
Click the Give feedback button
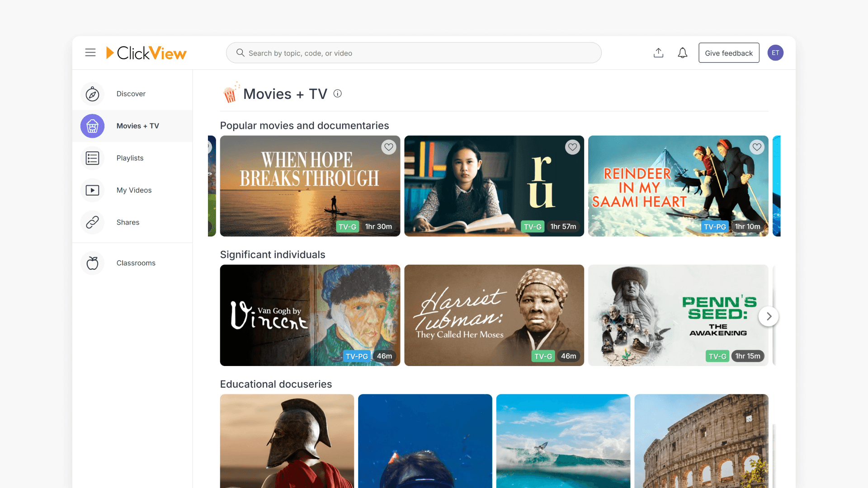coord(729,52)
